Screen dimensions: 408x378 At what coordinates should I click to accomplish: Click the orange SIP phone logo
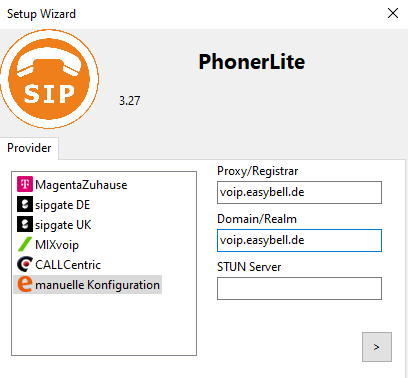[49, 79]
